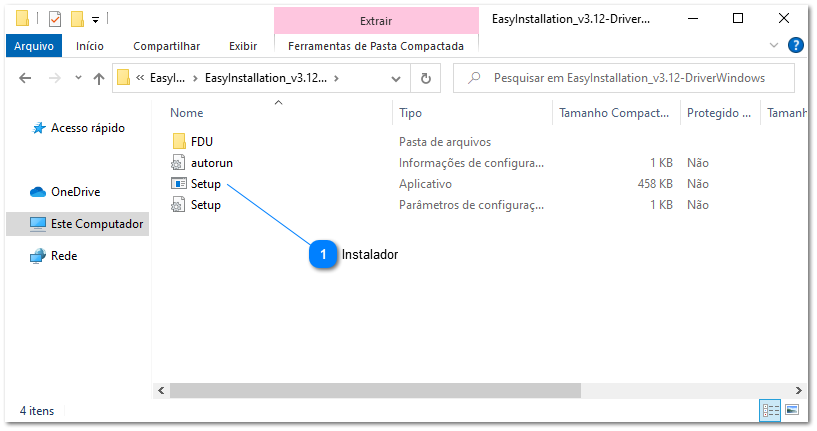Sort by Nome column header
This screenshot has height=431, width=817.
187,113
